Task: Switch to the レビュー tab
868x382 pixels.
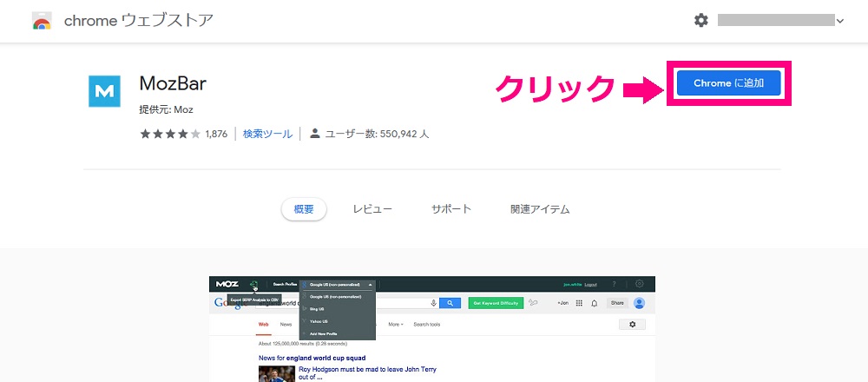Action: (x=372, y=209)
